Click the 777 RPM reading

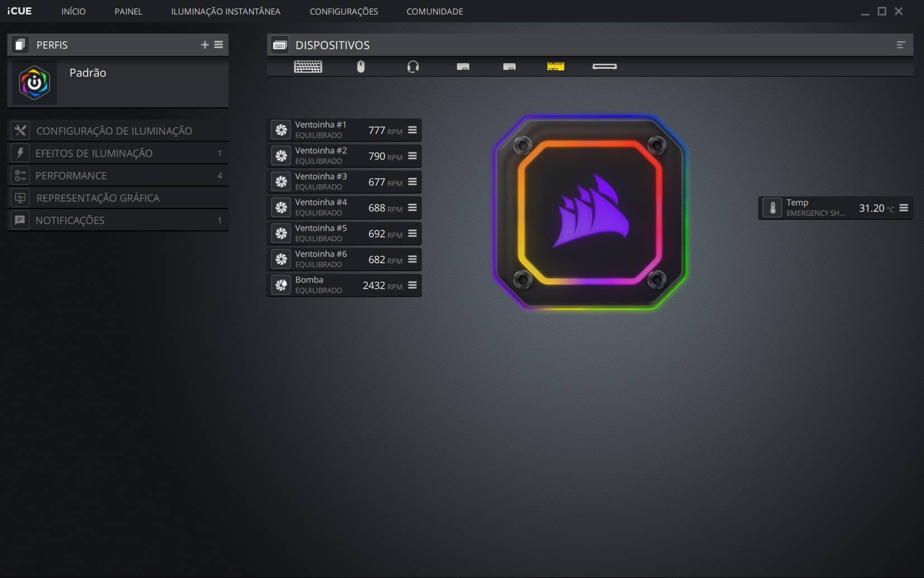click(x=385, y=130)
